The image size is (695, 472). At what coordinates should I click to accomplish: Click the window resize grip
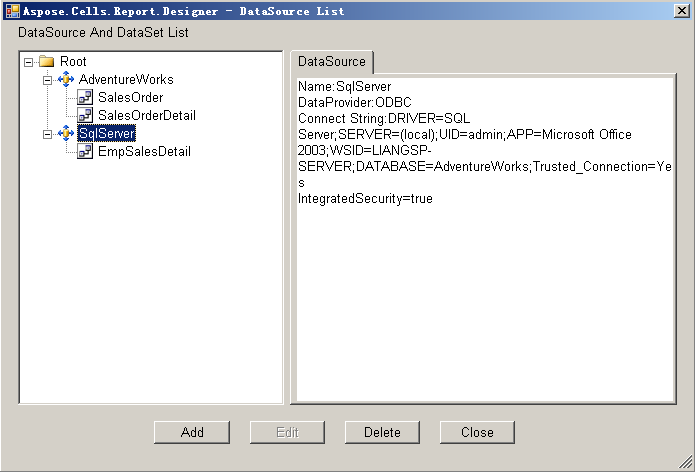(x=687, y=463)
